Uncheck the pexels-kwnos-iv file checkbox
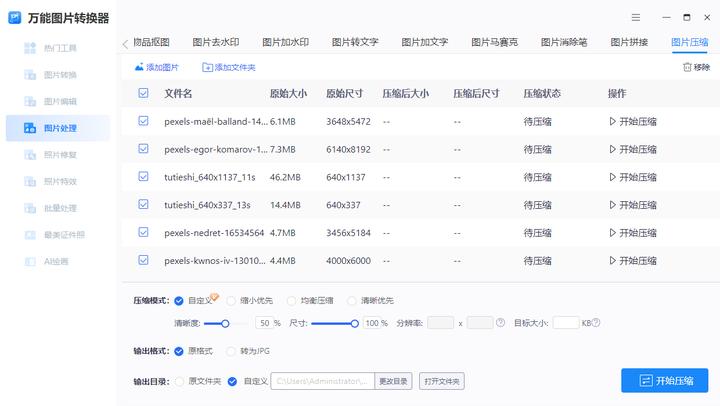Screen dimensions: 720x406 pyautogui.click(x=143, y=260)
